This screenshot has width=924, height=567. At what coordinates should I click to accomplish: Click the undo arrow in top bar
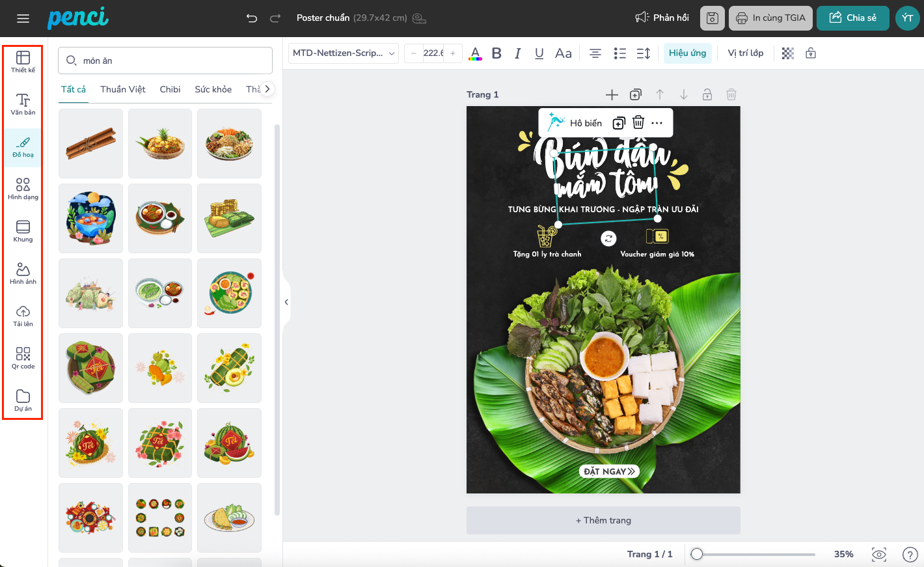pyautogui.click(x=252, y=18)
